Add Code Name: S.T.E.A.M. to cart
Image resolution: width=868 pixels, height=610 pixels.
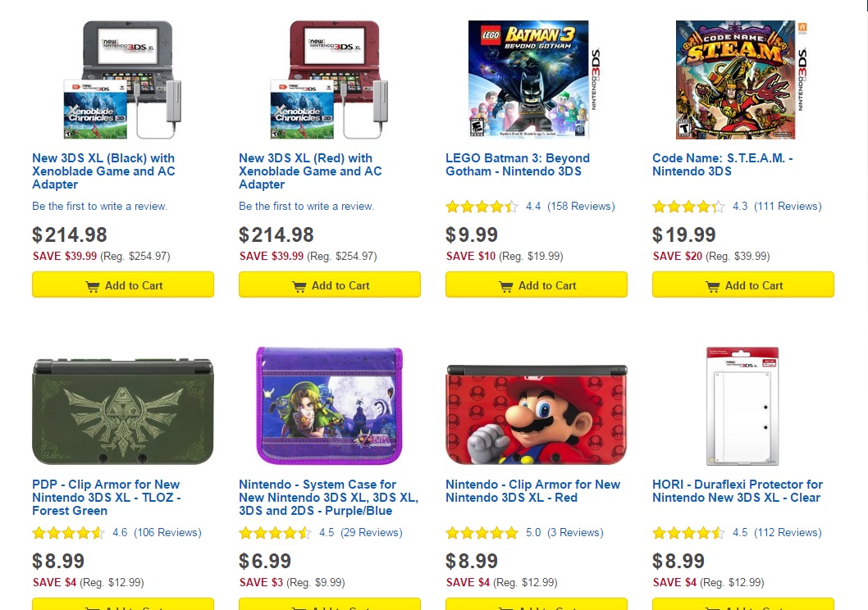(743, 285)
